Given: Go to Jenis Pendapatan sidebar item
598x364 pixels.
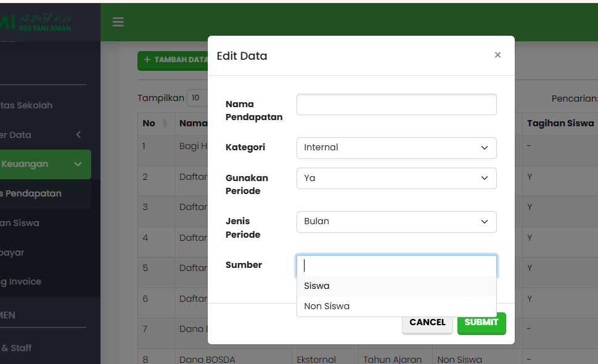Looking at the screenshot, I should 32,193.
